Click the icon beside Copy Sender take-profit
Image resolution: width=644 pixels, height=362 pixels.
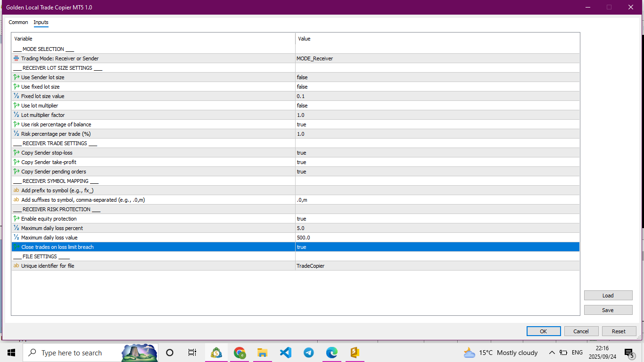pyautogui.click(x=17, y=162)
